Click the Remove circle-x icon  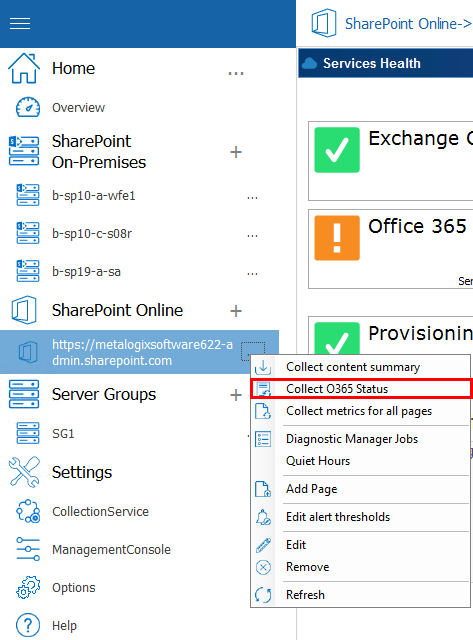click(263, 567)
